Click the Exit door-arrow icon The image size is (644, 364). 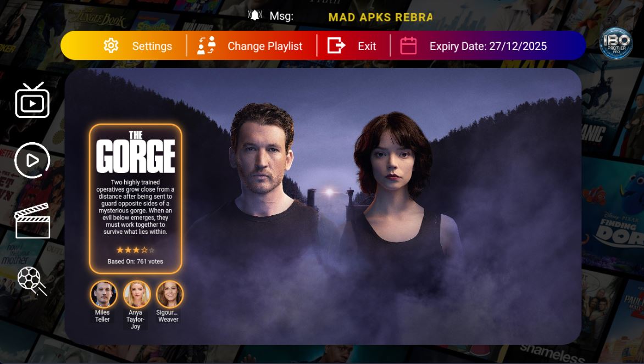tap(336, 45)
